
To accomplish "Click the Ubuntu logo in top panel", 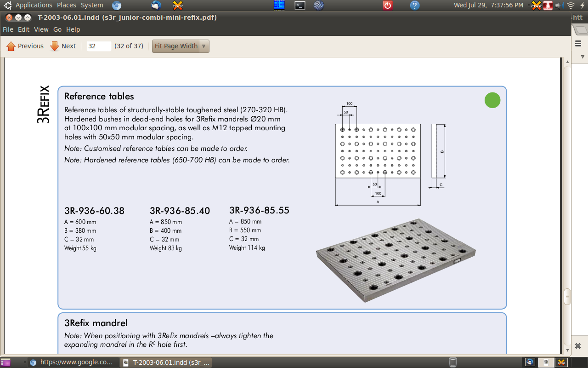I will (x=8, y=6).
